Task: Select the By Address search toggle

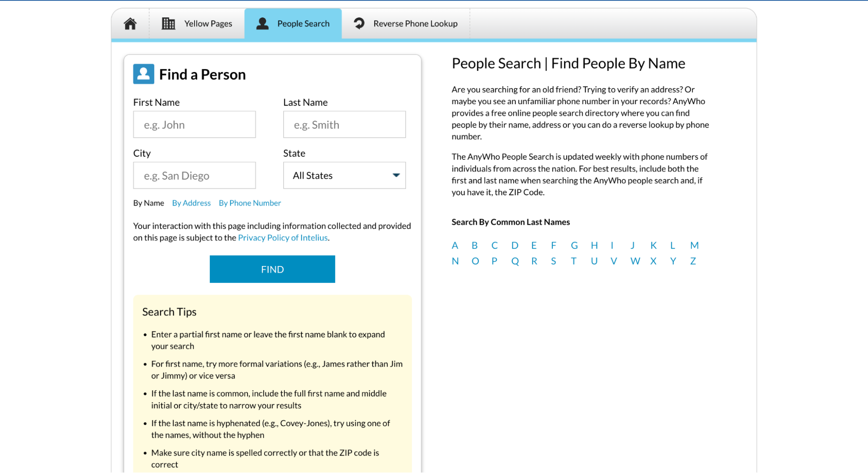Action: [x=191, y=203]
